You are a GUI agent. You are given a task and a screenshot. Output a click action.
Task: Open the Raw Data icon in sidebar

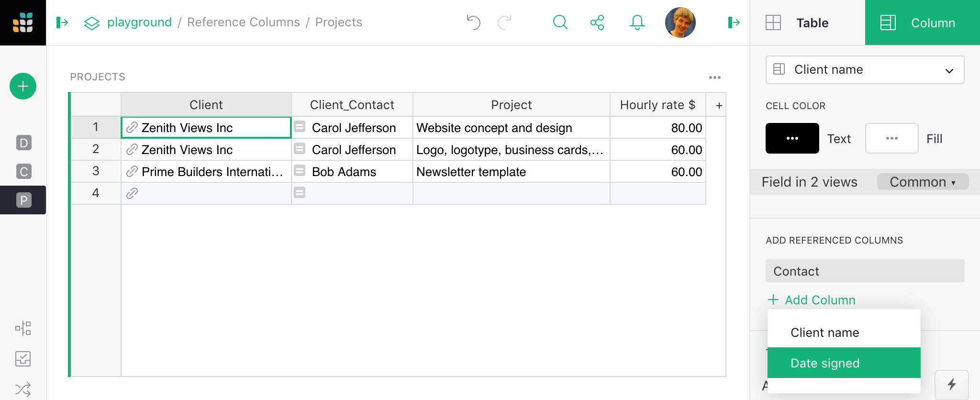pyautogui.click(x=23, y=328)
